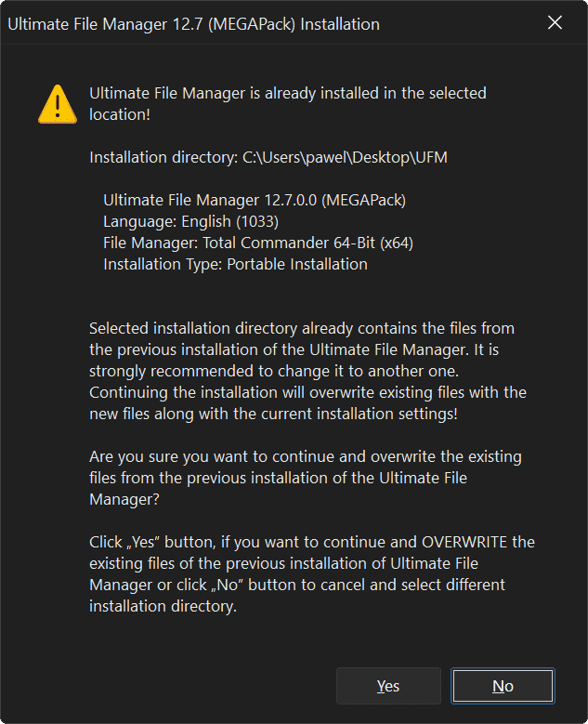Screen dimensions: 588x724
Task: Click the 'Selected installation directory already contains' paragraph
Action: (302, 328)
